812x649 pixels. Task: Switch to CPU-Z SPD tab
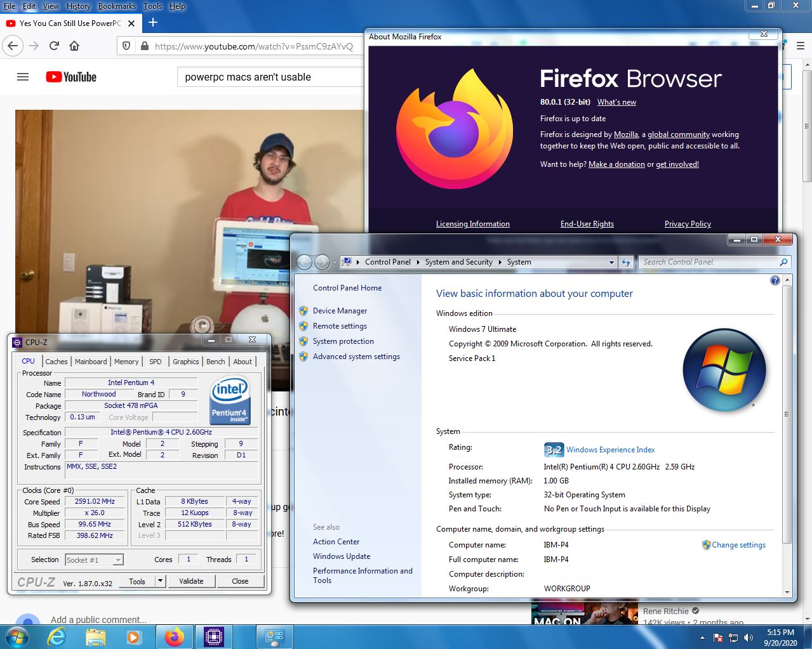(x=156, y=362)
